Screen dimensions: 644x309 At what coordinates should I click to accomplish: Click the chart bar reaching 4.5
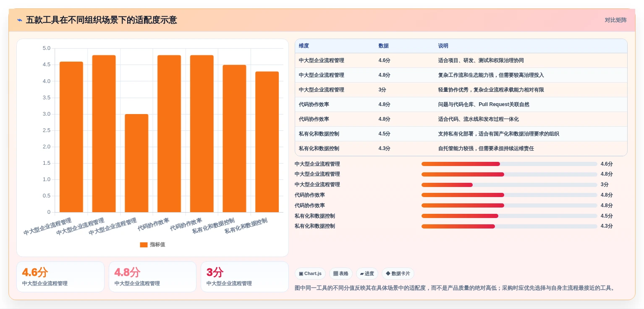click(x=234, y=138)
